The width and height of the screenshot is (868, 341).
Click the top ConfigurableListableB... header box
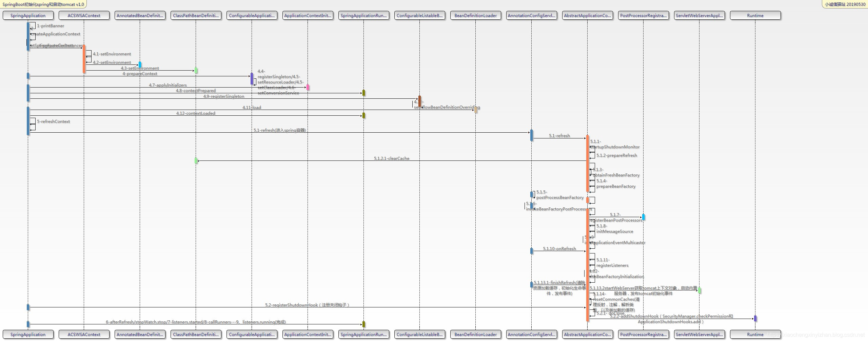tap(419, 16)
